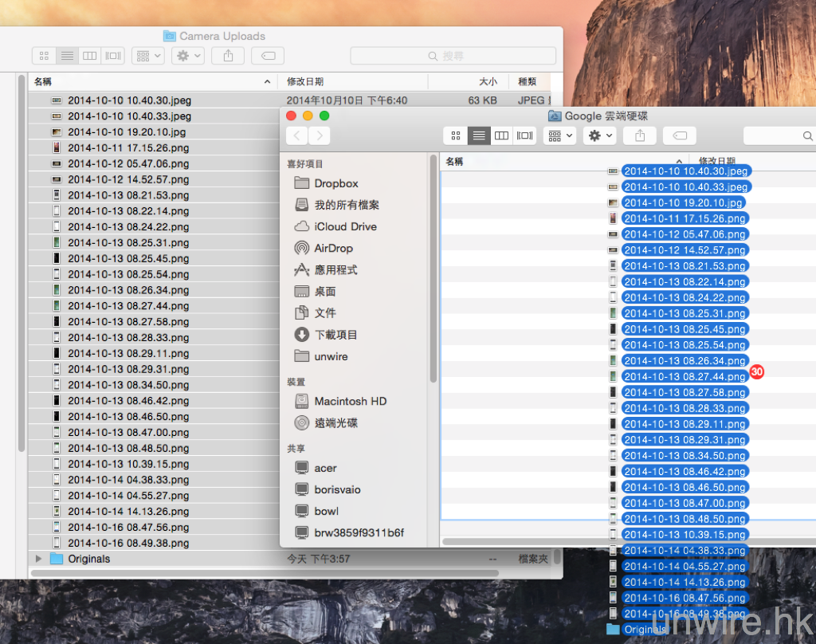This screenshot has height=644, width=816.
Task: Enable list view in Camera Uploads window
Action: (67, 56)
